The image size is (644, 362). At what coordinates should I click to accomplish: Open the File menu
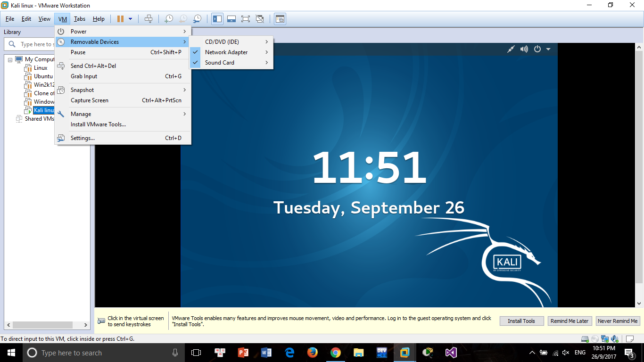[x=10, y=19]
